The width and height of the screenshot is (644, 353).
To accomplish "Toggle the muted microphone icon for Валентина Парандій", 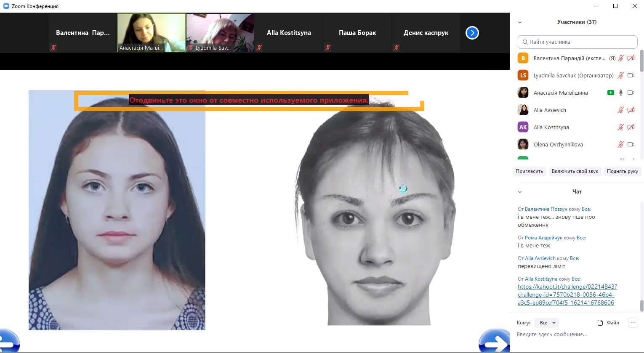I will click(x=620, y=58).
